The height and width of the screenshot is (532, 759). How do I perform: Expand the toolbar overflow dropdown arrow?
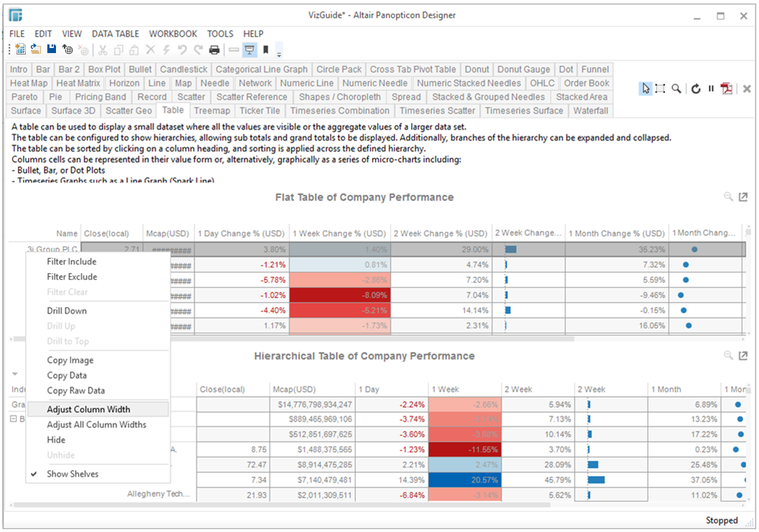click(279, 53)
